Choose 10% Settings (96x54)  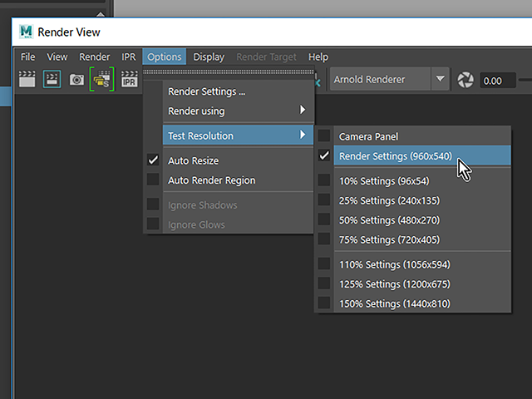(422, 181)
